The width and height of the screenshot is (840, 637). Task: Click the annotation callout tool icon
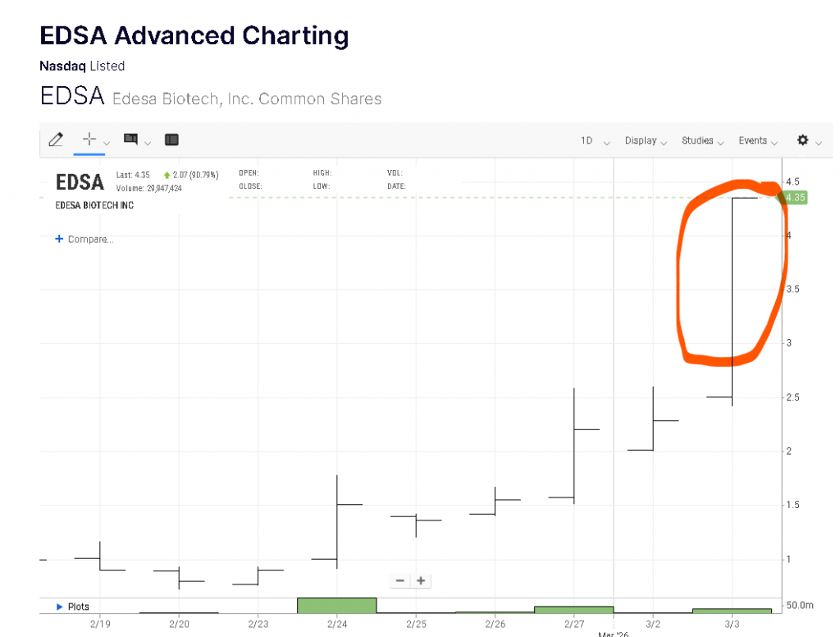(130, 139)
